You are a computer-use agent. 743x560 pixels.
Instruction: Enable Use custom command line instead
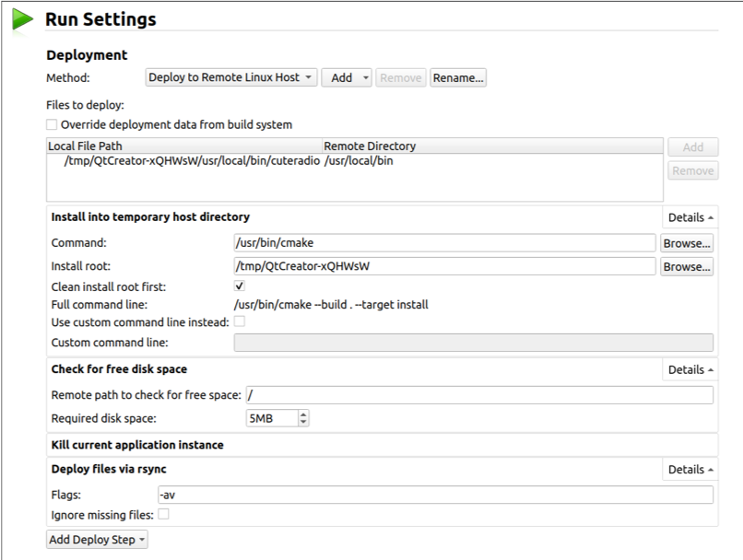(x=238, y=321)
